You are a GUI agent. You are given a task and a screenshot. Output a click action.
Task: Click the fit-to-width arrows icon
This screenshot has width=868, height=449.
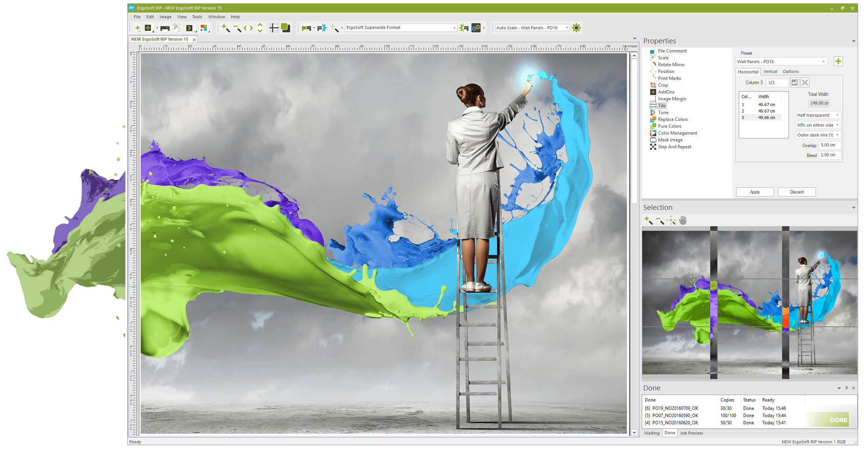click(x=248, y=28)
